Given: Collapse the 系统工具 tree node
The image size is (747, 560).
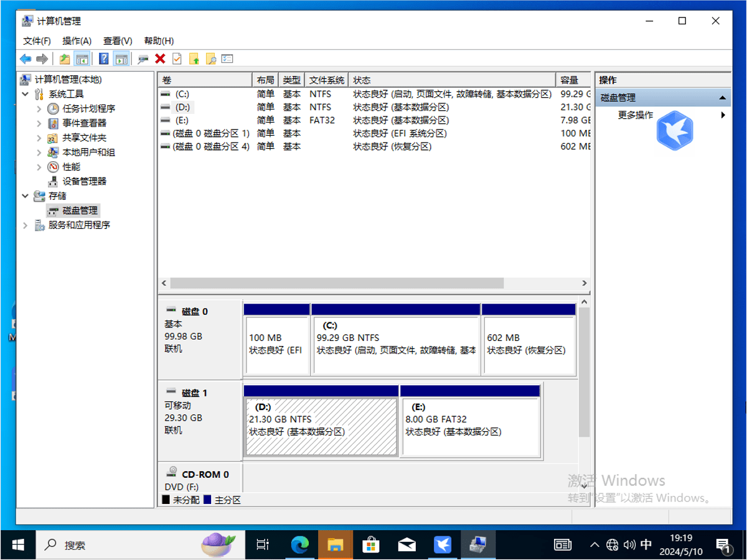Looking at the screenshot, I should 26,94.
